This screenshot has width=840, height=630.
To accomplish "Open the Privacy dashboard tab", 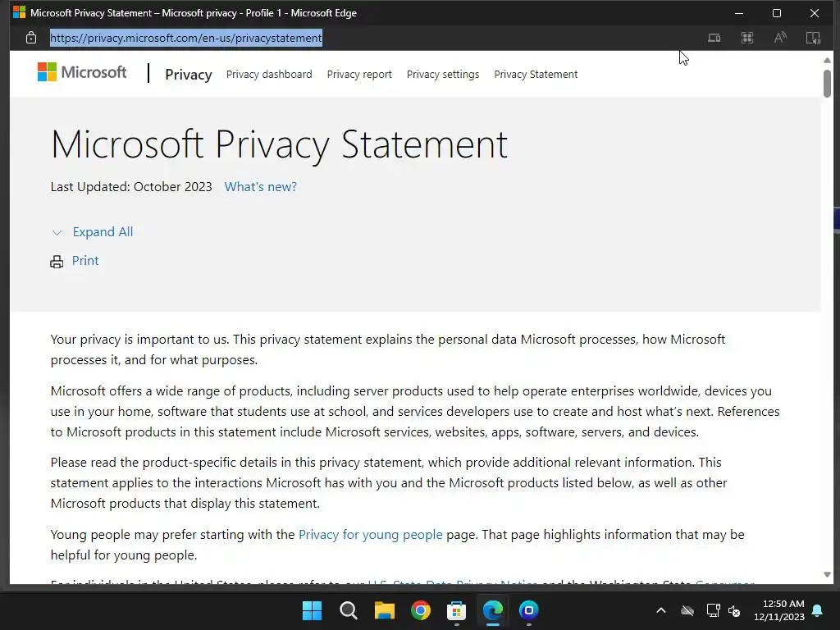I will click(269, 75).
